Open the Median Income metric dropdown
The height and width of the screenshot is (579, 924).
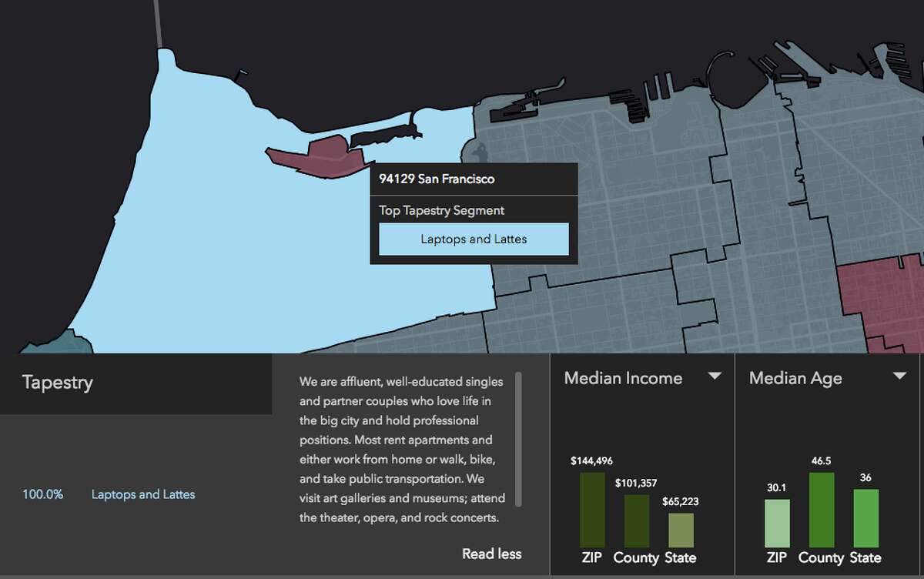715,376
